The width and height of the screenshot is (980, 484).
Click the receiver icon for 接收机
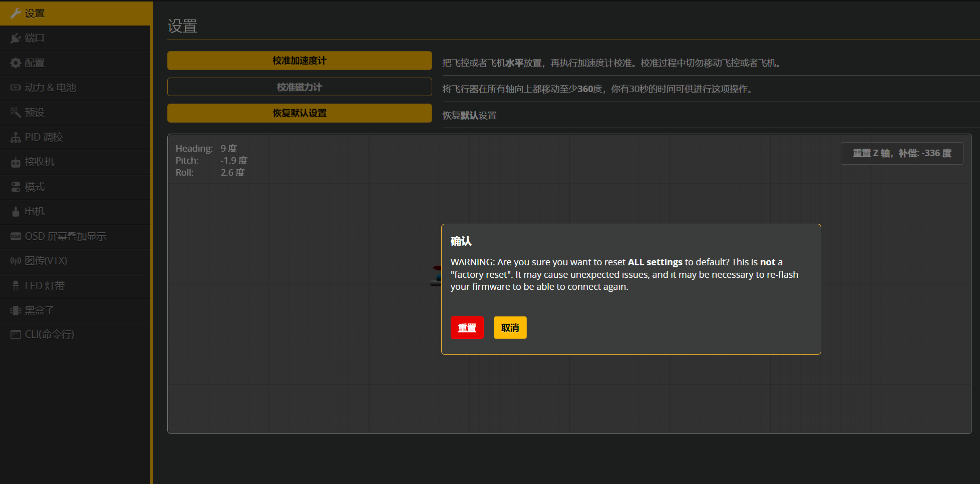[x=16, y=162]
